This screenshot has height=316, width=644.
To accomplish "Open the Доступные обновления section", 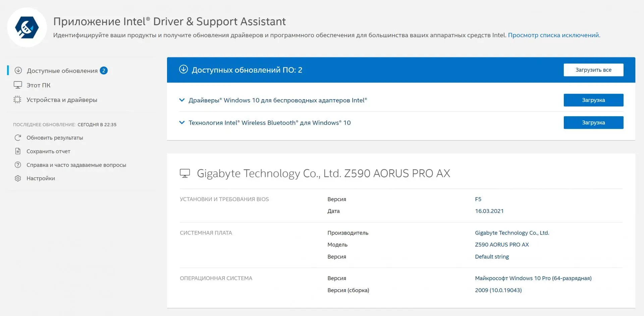I will pyautogui.click(x=62, y=71).
